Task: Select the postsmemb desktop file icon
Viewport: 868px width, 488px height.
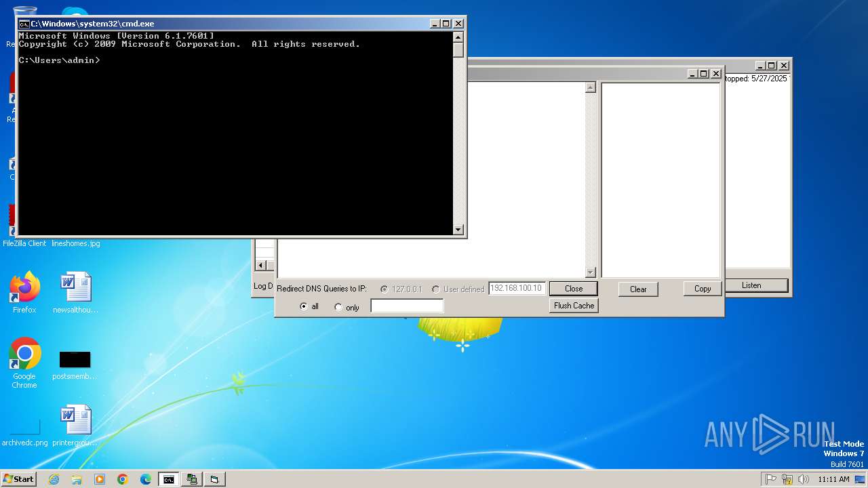Action: point(75,365)
